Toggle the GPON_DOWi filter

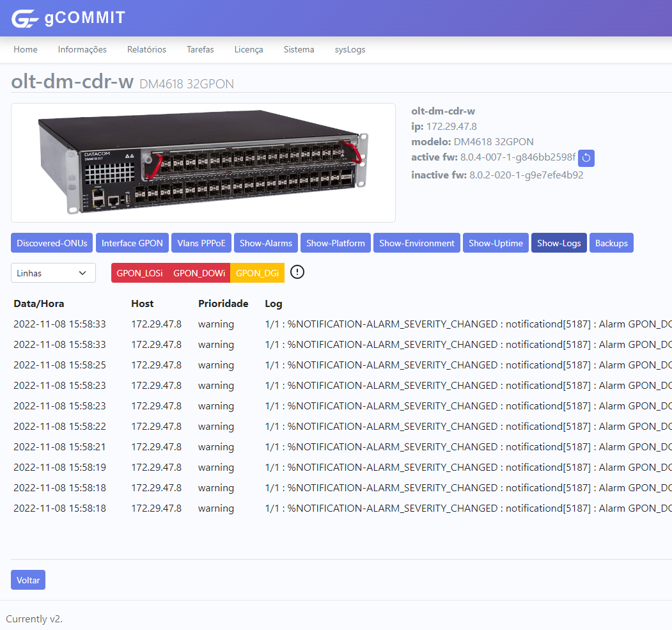coord(199,273)
